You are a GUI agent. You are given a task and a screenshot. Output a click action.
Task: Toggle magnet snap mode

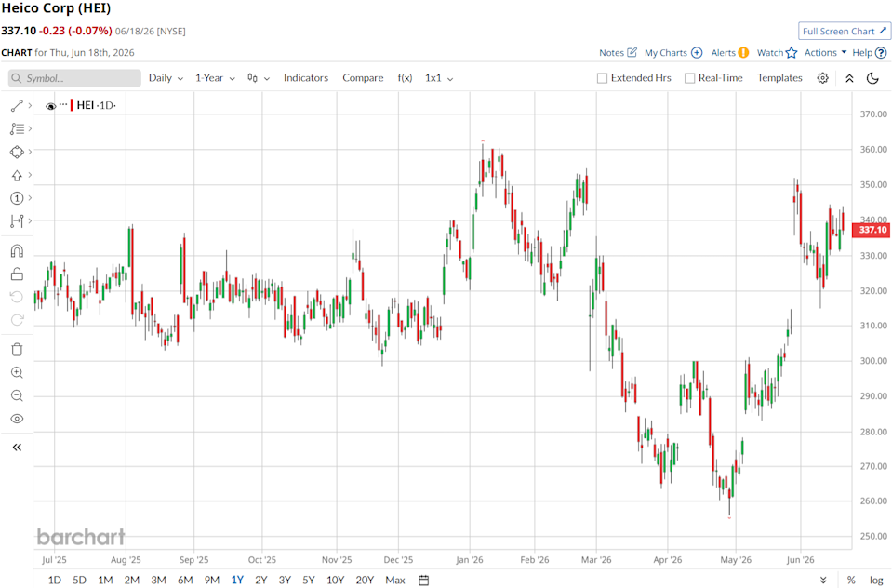pos(17,251)
